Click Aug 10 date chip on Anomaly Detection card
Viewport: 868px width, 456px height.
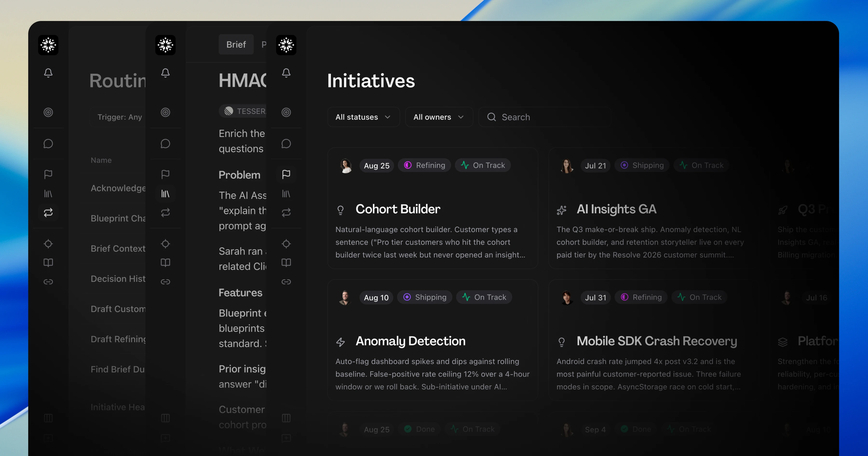click(376, 297)
